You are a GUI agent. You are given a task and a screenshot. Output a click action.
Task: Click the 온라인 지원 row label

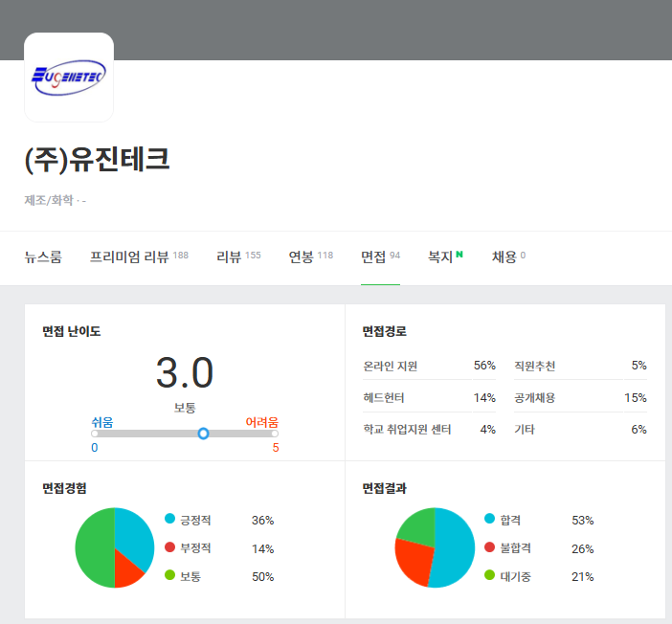pos(390,366)
